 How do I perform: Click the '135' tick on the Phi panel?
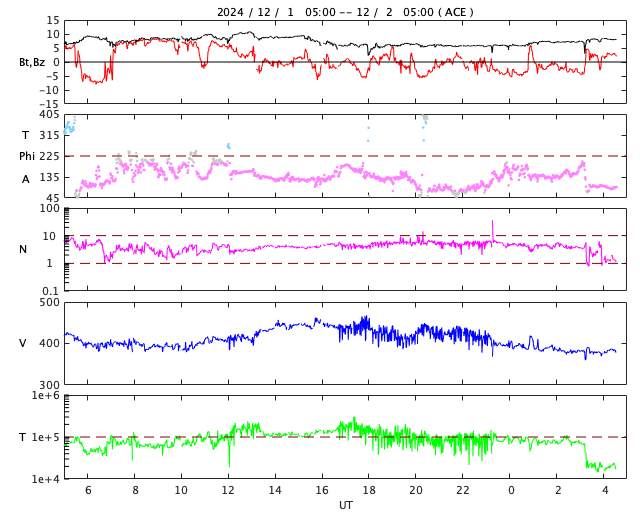click(x=49, y=177)
